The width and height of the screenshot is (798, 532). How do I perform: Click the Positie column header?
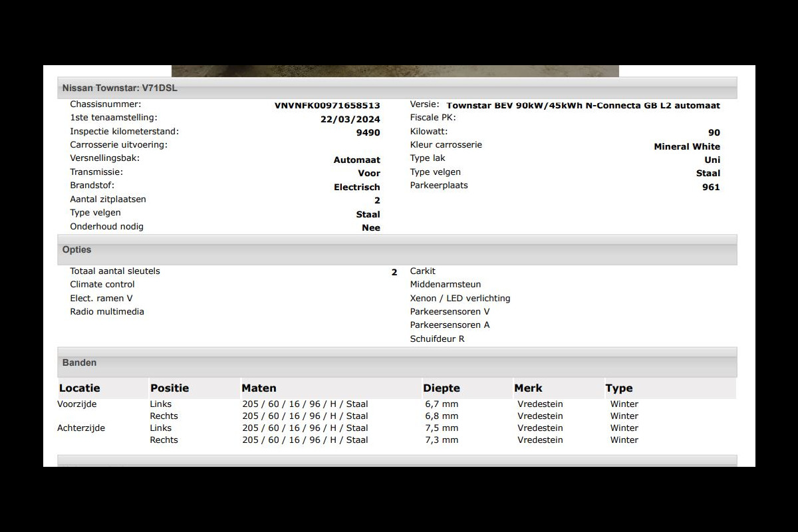point(170,388)
